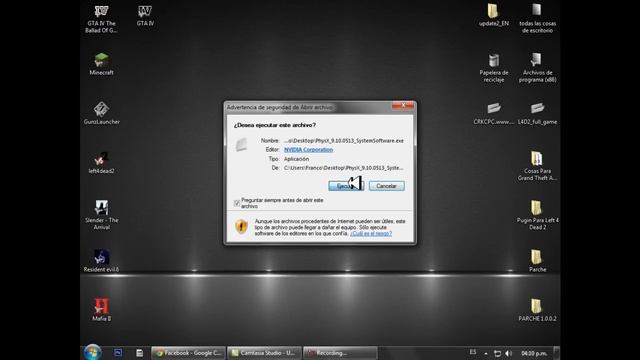
Task: Show hidden system tray icons arrow
Action: [486, 353]
